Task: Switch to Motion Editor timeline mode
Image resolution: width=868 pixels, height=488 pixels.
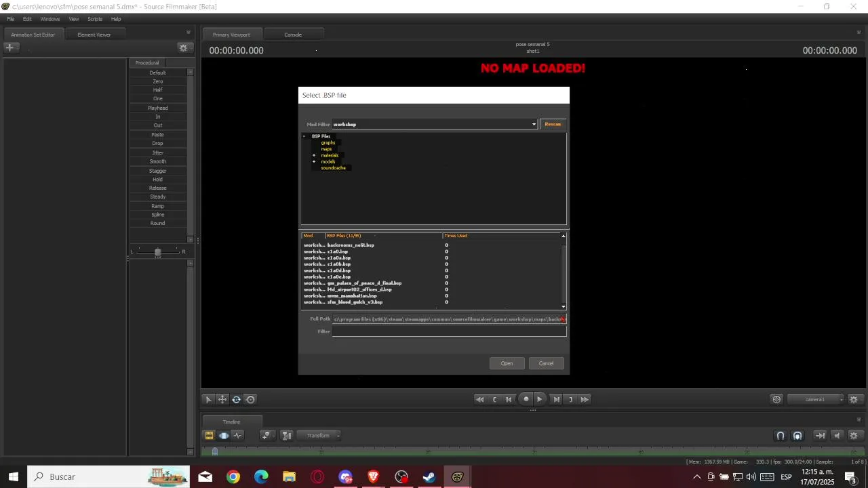Action: [x=224, y=436]
